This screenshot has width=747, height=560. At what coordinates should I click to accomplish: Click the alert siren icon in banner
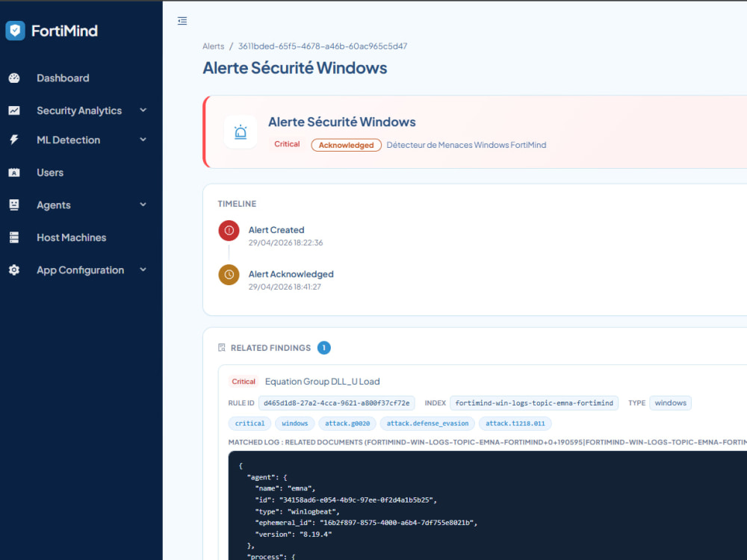[241, 132]
